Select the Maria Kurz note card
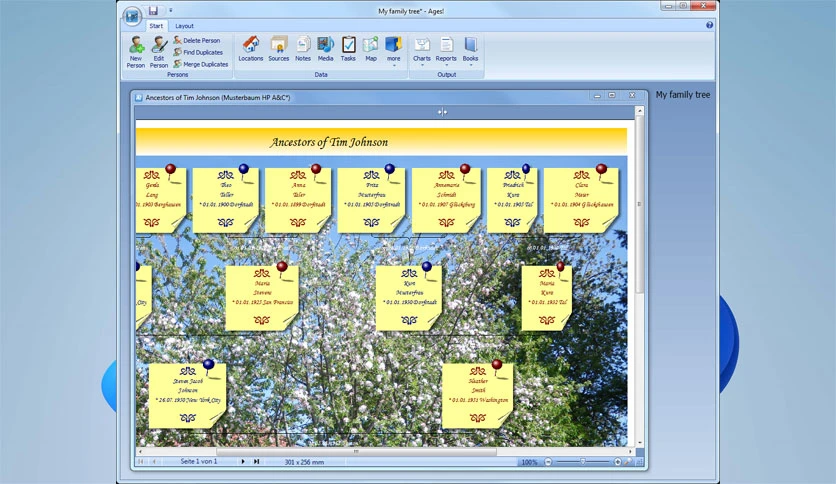This screenshot has height=484, width=836. [x=546, y=299]
